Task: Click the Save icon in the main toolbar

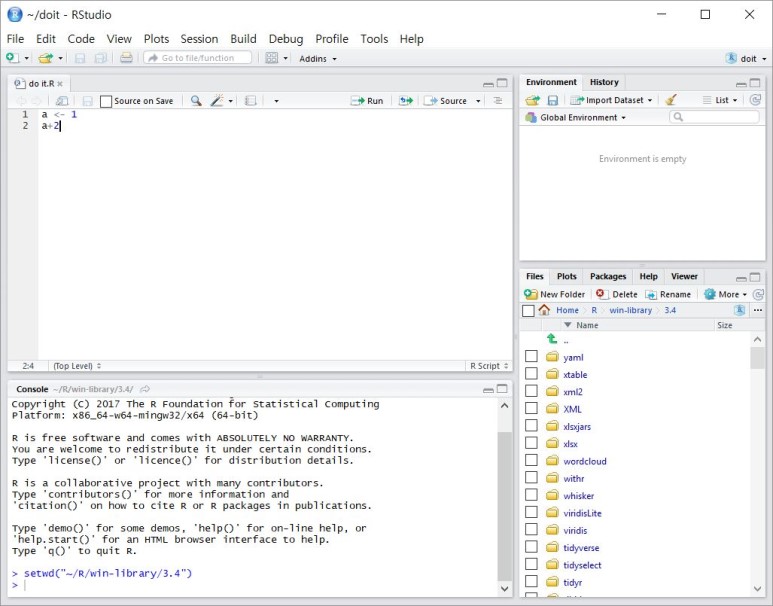Action: coord(79,58)
